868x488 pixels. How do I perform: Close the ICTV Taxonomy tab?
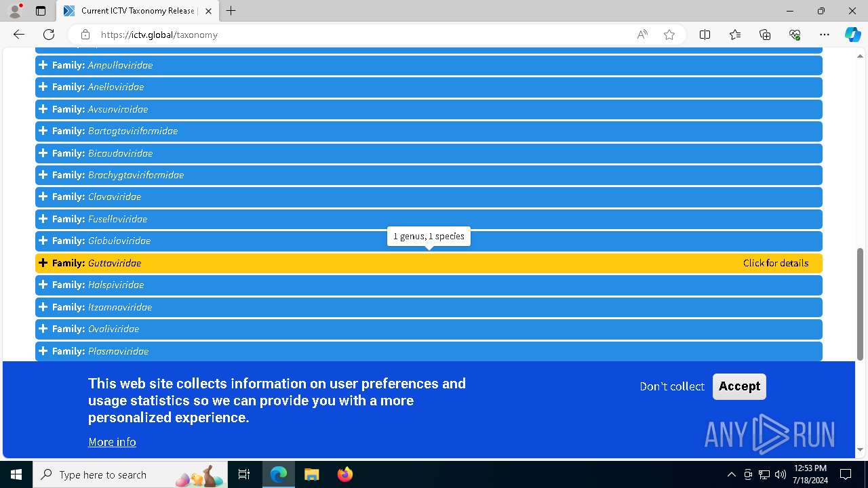[208, 11]
